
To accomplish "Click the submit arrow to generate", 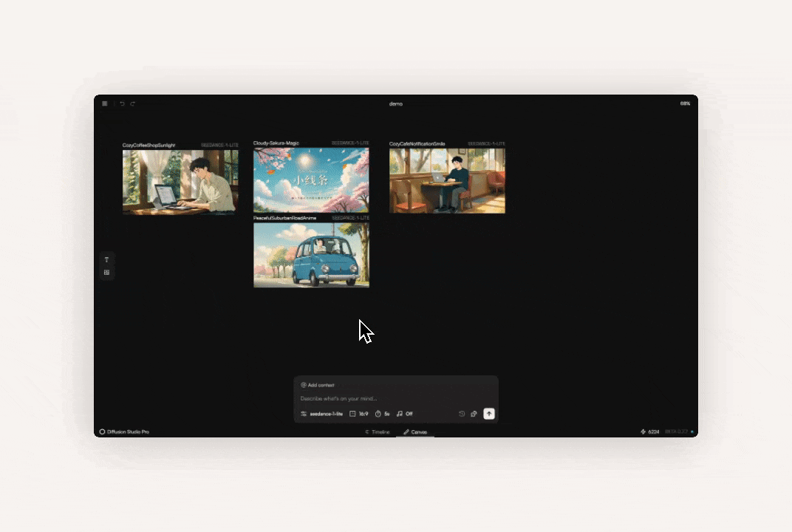I will pos(489,414).
